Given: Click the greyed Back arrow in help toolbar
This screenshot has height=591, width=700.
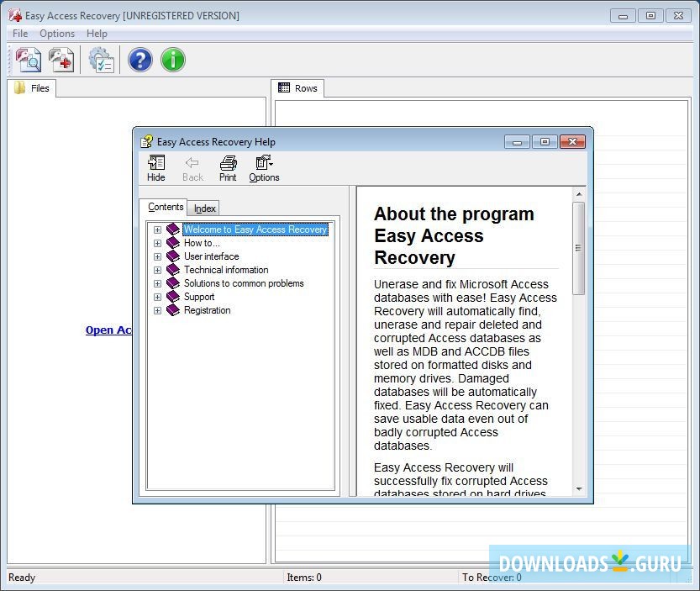Looking at the screenshot, I should 193,168.
